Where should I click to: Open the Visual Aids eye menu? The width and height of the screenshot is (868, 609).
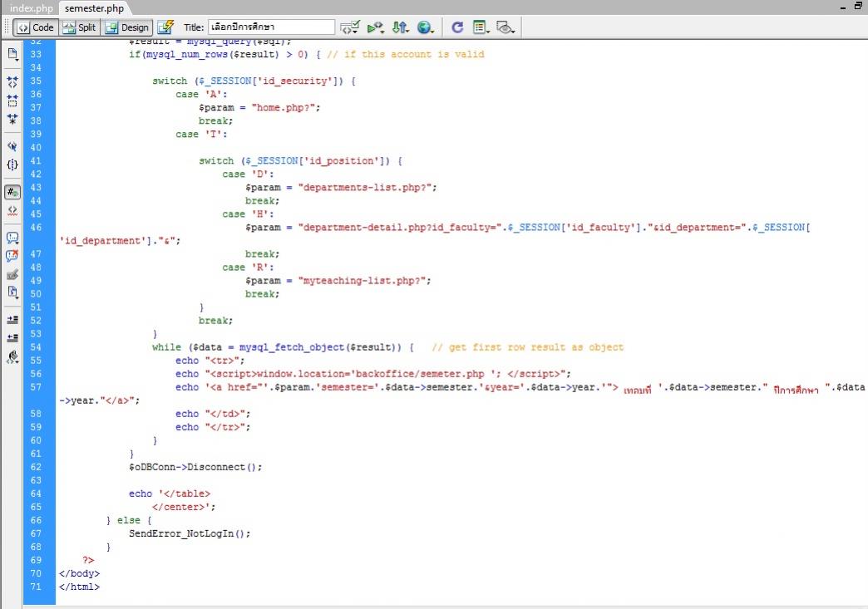[506, 27]
